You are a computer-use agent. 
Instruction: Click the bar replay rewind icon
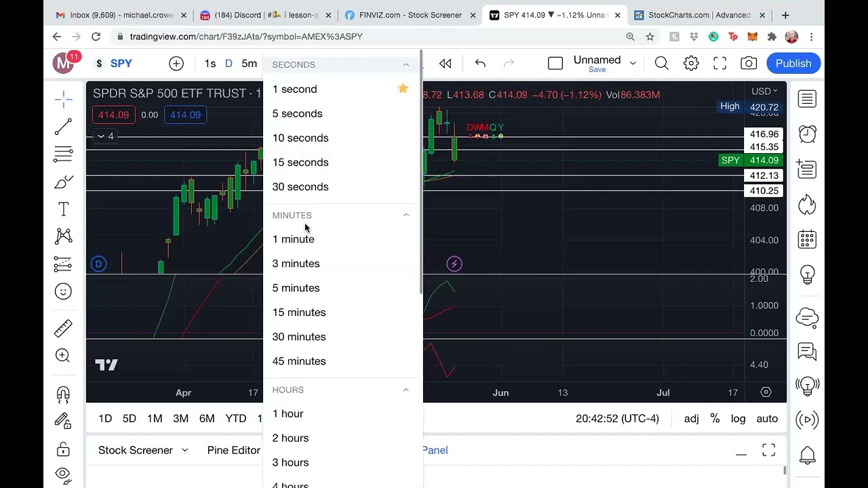click(x=446, y=63)
